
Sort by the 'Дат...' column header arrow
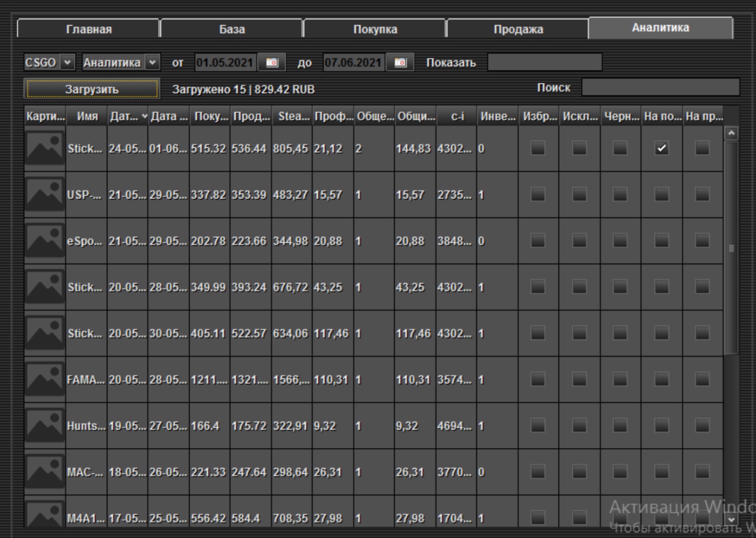(144, 117)
